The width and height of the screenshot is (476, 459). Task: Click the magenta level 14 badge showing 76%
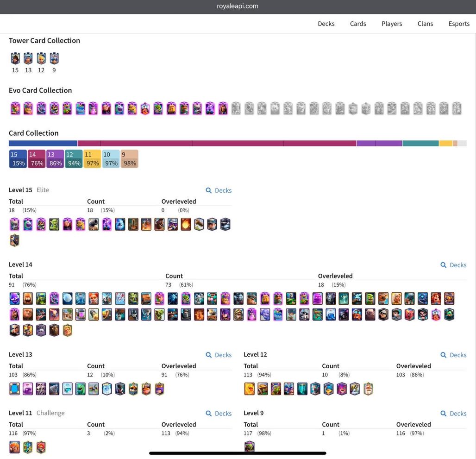(37, 159)
